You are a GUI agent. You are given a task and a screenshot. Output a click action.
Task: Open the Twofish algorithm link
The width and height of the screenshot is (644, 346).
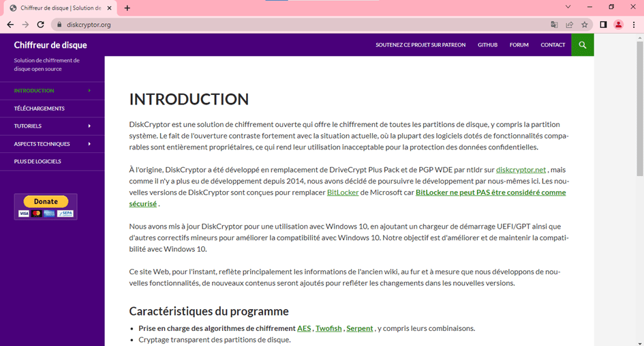(x=328, y=328)
